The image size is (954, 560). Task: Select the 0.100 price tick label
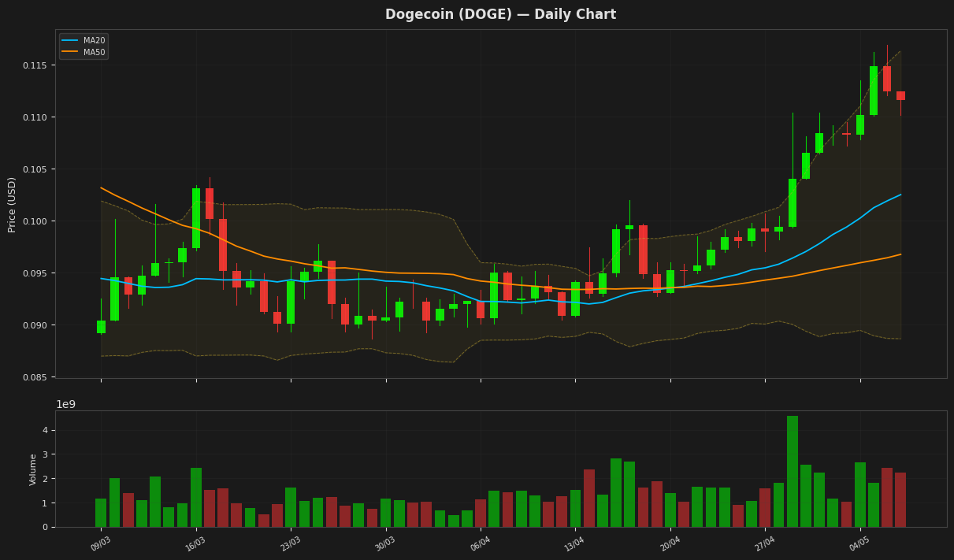36,221
